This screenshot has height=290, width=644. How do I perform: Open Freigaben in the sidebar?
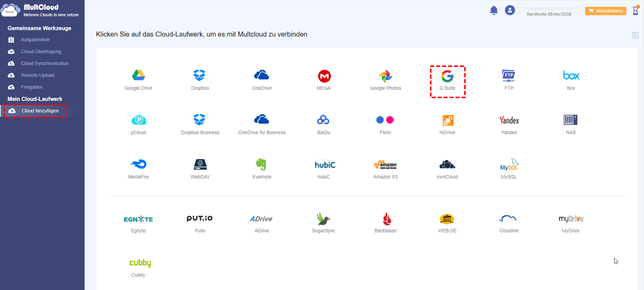coord(32,87)
